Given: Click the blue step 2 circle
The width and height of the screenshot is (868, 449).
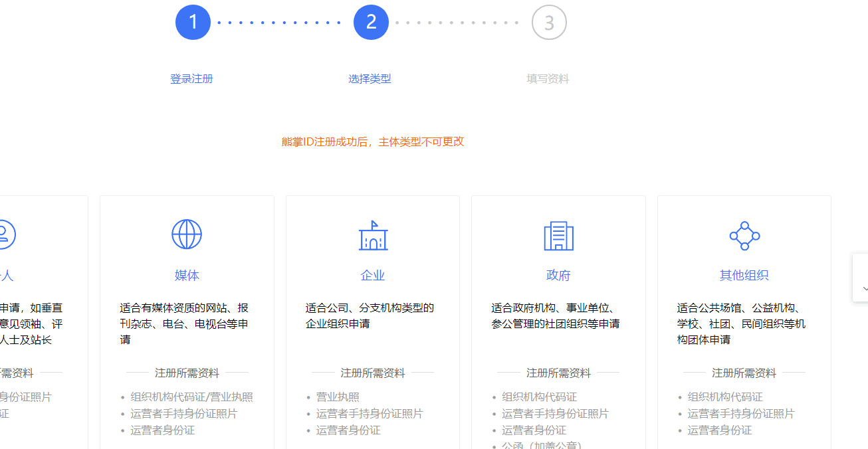Looking at the screenshot, I should (x=371, y=22).
